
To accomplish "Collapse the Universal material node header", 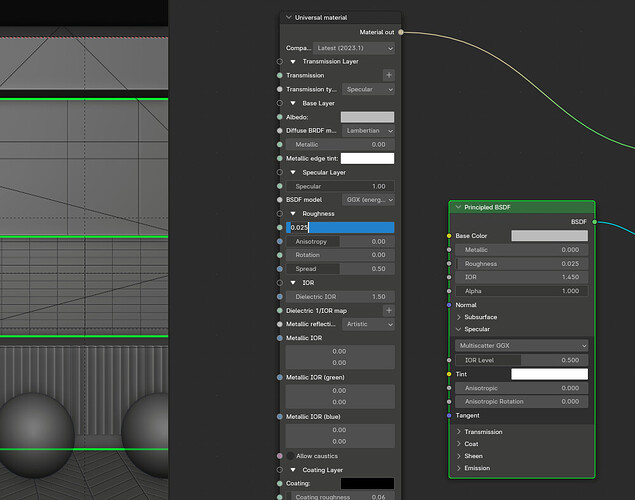I will tap(289, 17).
